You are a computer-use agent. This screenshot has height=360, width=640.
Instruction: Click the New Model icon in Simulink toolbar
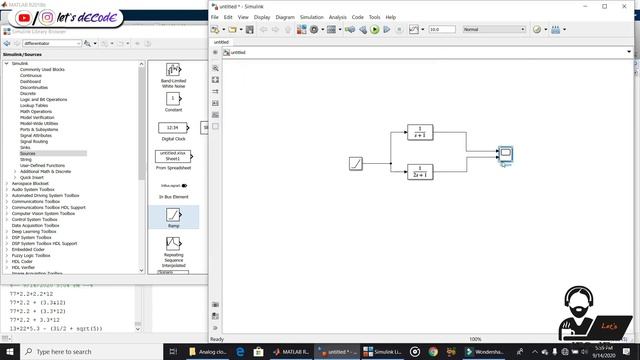tap(215, 29)
